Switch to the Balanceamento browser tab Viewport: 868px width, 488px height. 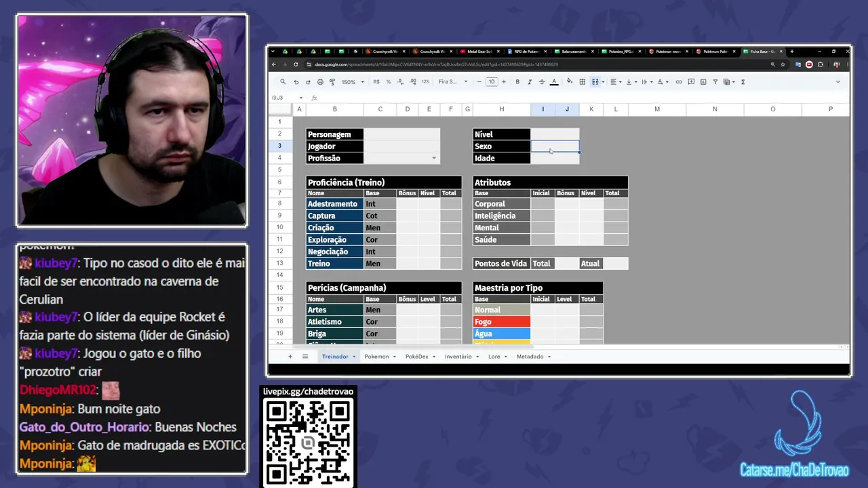pyautogui.click(x=573, y=52)
